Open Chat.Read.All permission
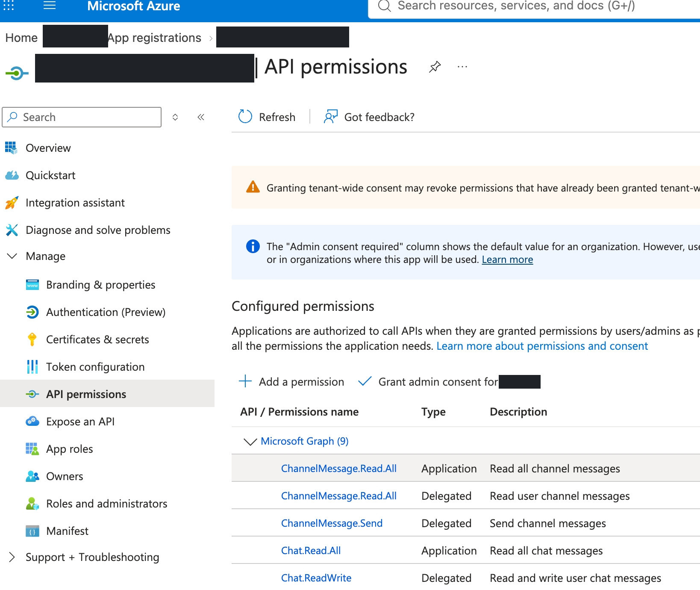The width and height of the screenshot is (700, 590). pyautogui.click(x=311, y=551)
